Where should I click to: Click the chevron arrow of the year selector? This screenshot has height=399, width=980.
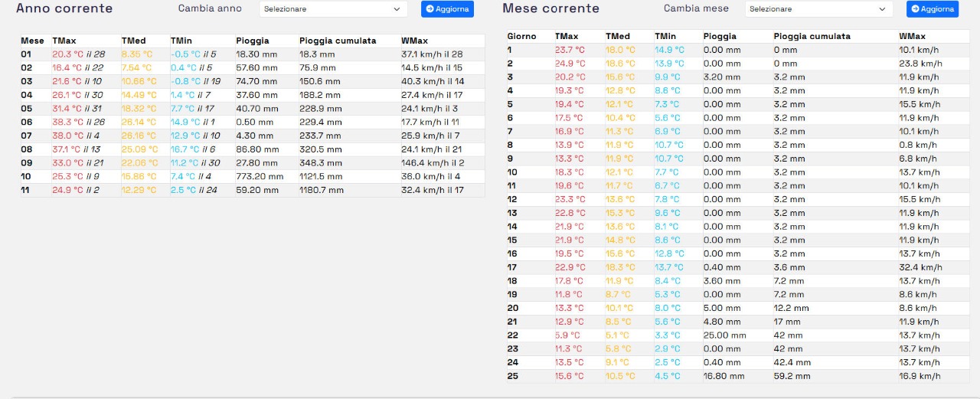(x=397, y=9)
